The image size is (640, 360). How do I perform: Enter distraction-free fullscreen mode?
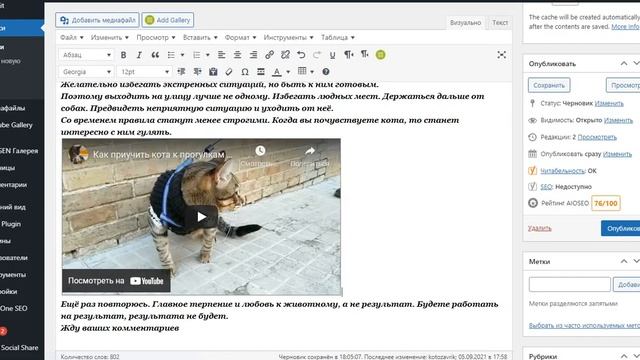[502, 55]
